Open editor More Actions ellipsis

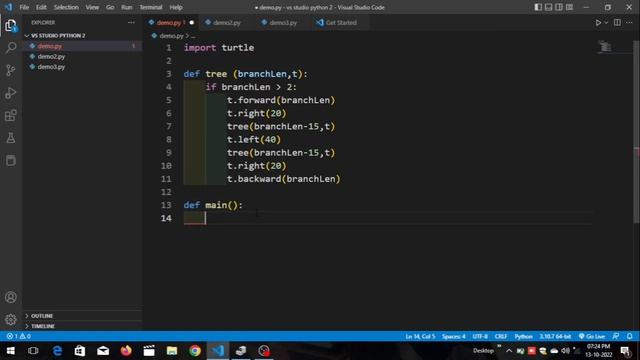(x=629, y=23)
